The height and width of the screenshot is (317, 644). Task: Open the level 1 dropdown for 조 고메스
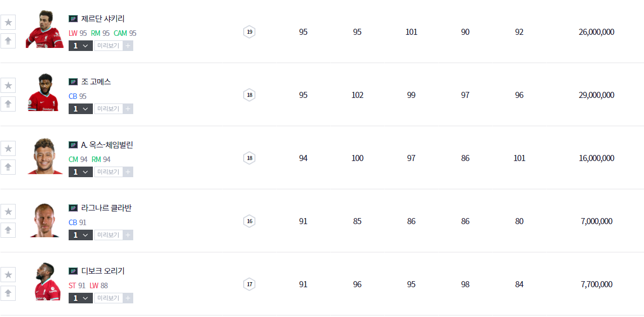coord(81,109)
